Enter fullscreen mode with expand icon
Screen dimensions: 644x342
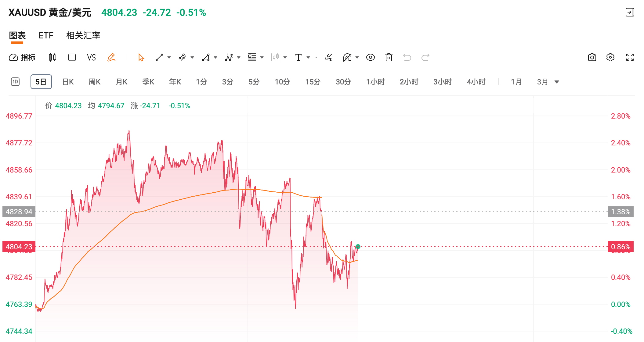point(629,57)
